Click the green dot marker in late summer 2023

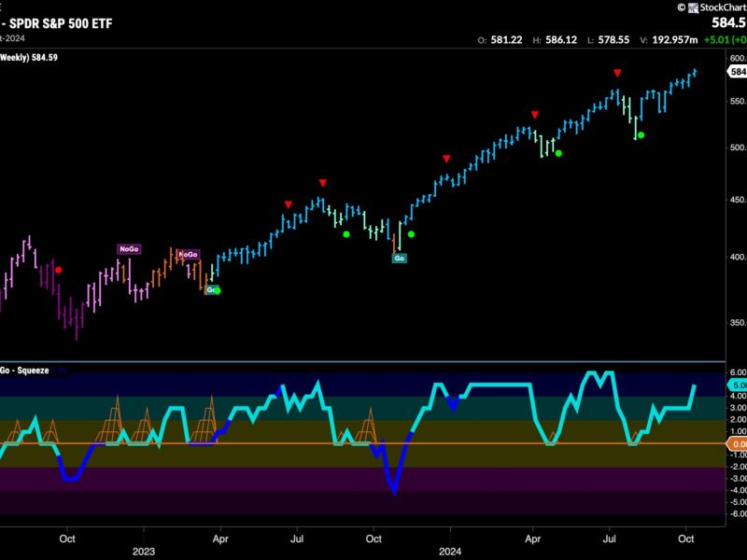[x=346, y=234]
